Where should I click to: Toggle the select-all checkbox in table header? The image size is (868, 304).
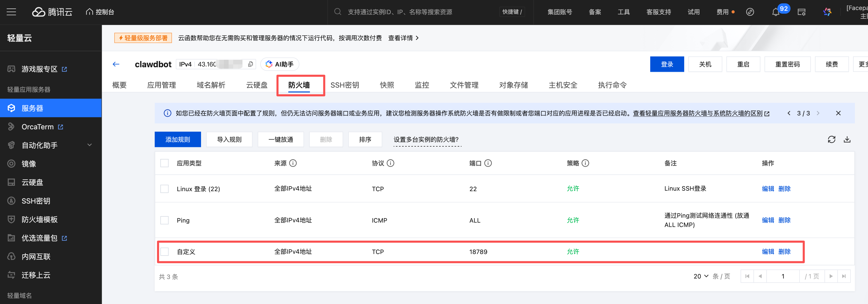(164, 163)
